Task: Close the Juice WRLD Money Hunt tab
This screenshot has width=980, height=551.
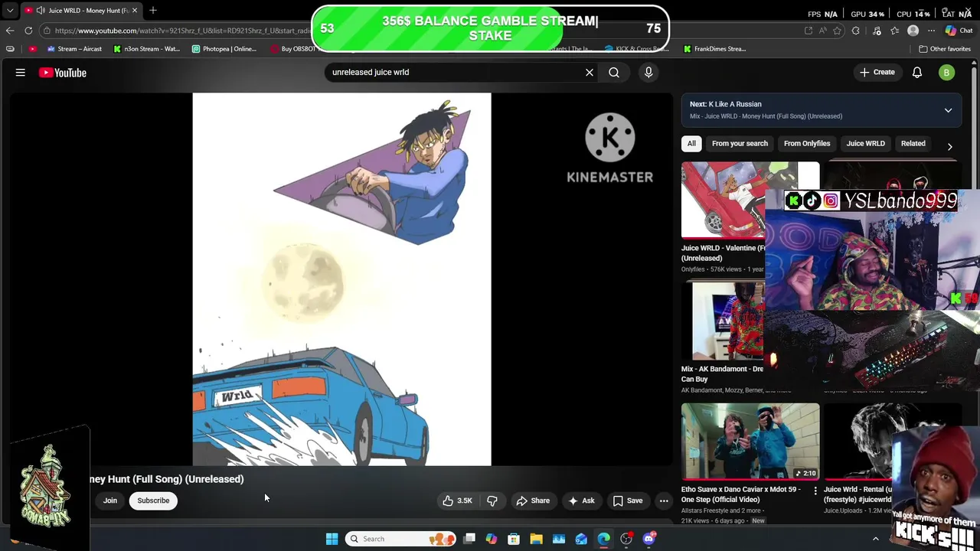Action: pyautogui.click(x=135, y=10)
